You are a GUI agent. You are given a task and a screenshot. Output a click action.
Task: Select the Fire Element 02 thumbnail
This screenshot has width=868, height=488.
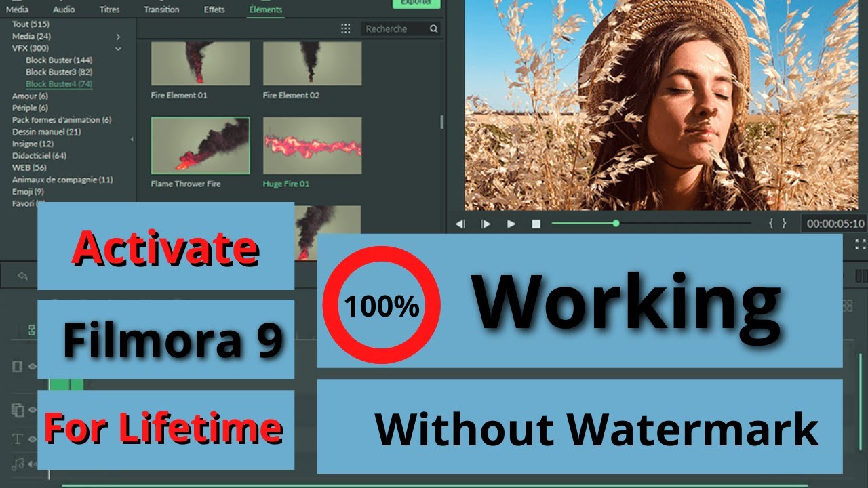pos(312,64)
